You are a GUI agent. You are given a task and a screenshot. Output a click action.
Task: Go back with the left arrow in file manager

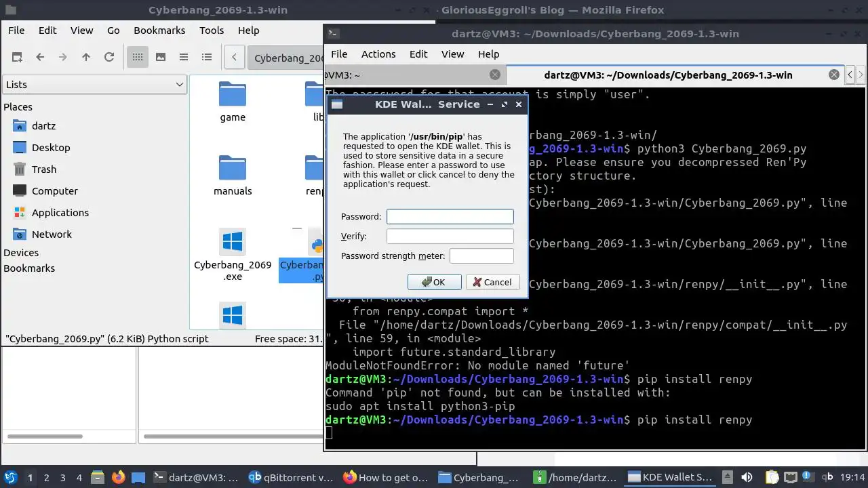coord(40,57)
